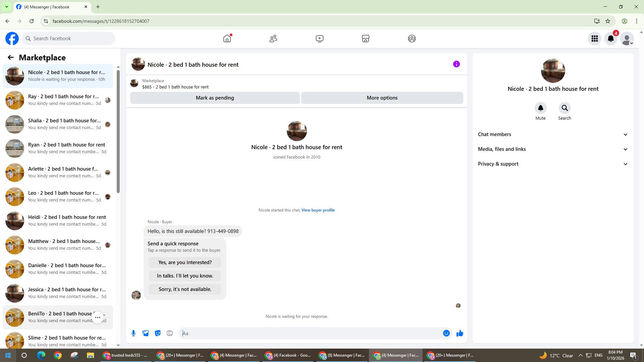This screenshot has height=362, width=644.
Task: Click Mark as pending button
Action: click(x=215, y=98)
